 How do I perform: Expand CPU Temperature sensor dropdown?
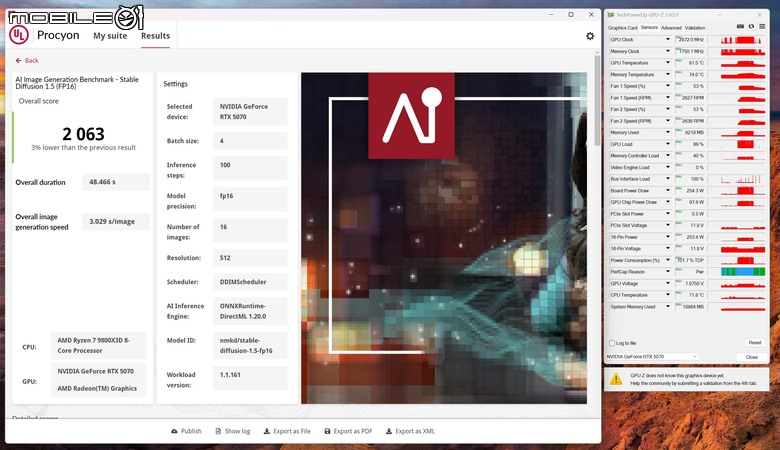point(668,295)
